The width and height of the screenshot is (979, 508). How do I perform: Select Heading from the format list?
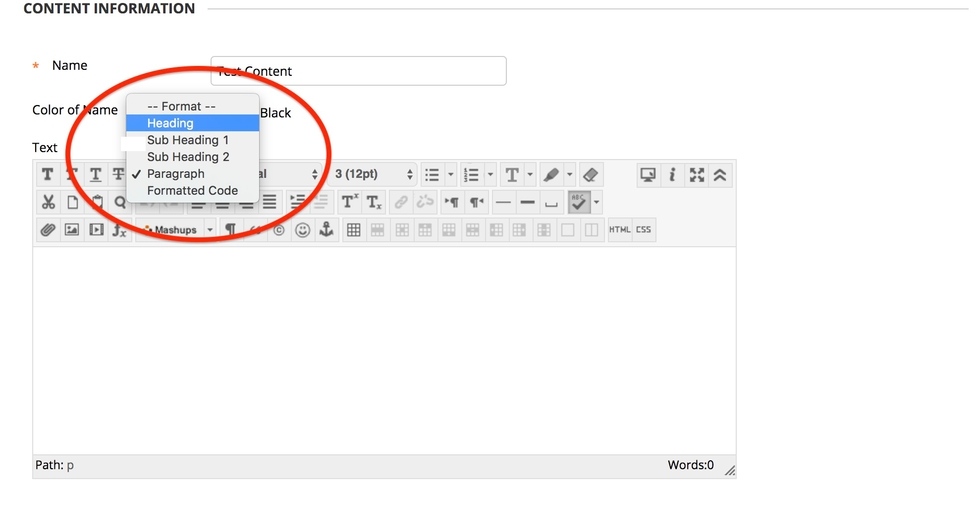pos(170,123)
